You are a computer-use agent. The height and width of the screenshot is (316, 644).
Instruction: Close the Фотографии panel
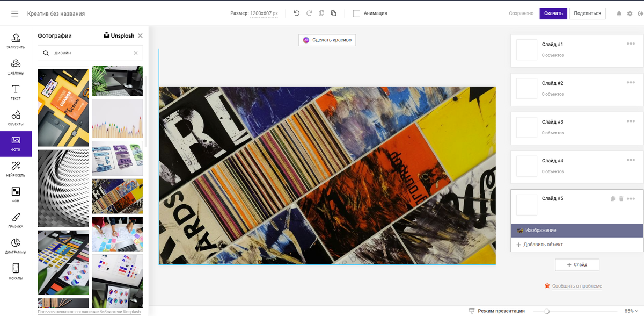[140, 35]
